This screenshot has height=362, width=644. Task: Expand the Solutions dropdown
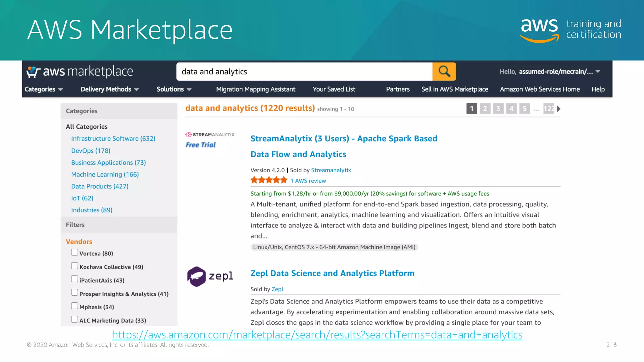tap(174, 89)
